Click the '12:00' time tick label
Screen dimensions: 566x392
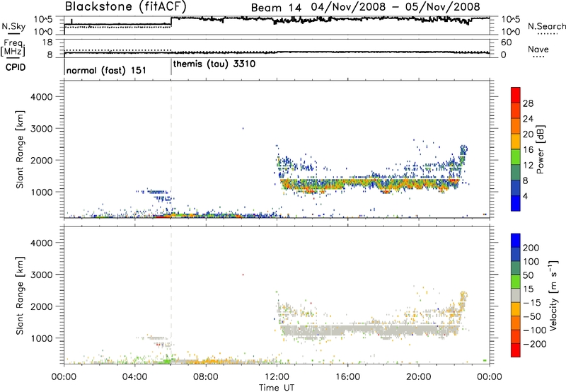277,377
